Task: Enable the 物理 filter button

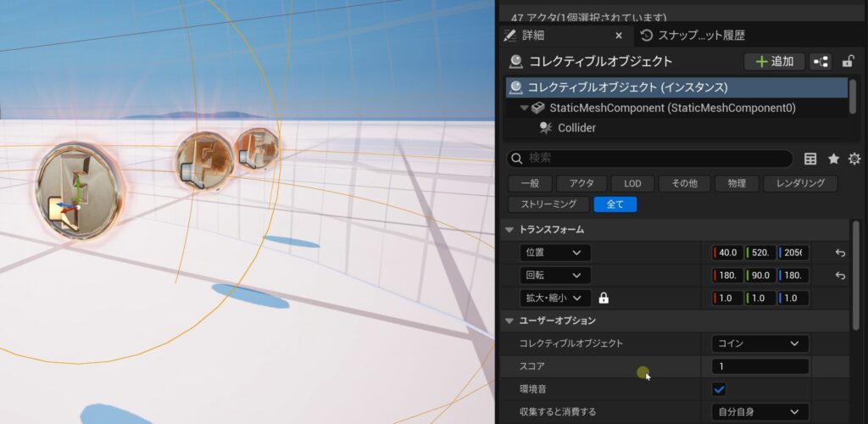Action: click(x=731, y=183)
